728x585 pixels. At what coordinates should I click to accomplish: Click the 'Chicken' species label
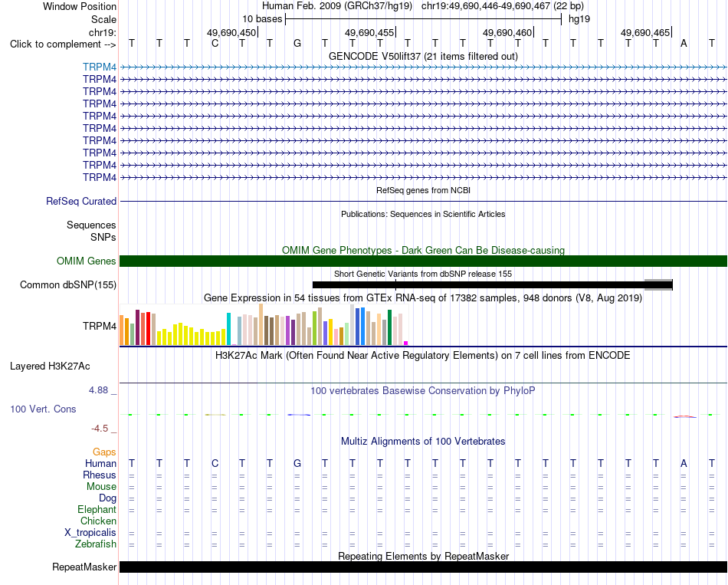[x=98, y=521]
